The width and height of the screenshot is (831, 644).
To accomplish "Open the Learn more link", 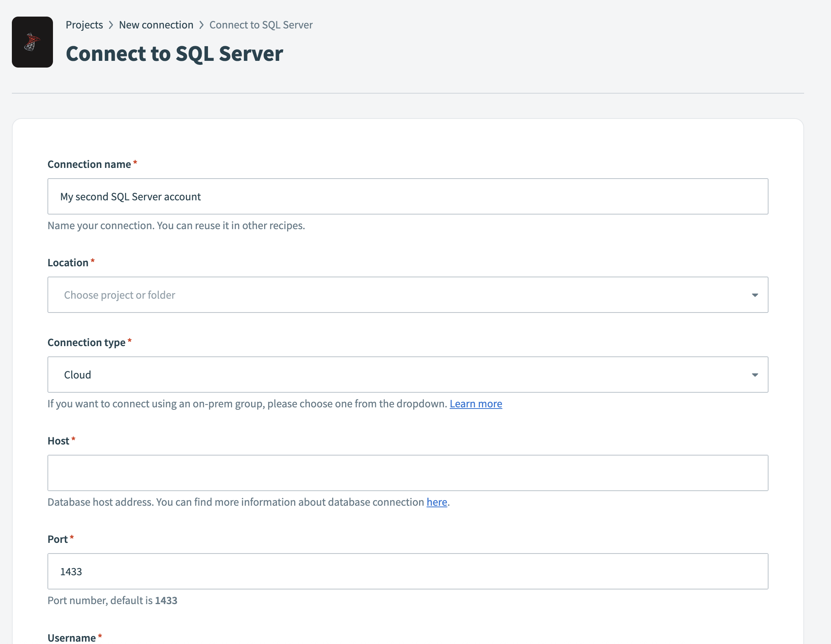I will click(x=476, y=404).
